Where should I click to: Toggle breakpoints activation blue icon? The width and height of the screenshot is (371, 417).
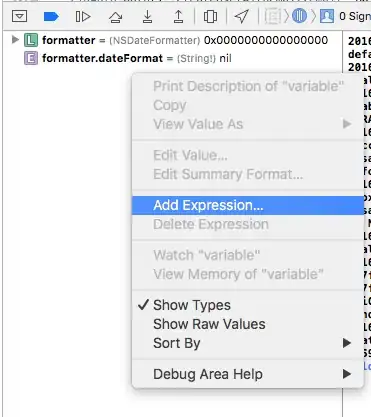click(51, 16)
